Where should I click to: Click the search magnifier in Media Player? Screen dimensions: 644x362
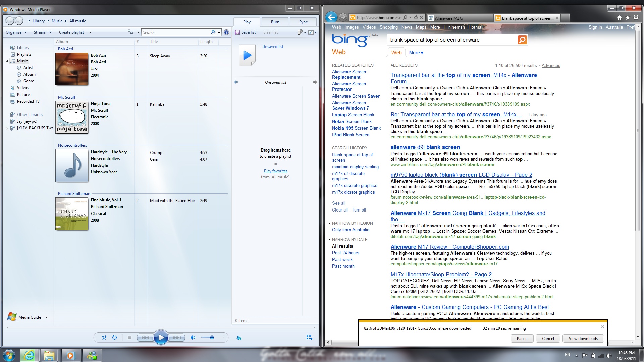click(x=213, y=32)
